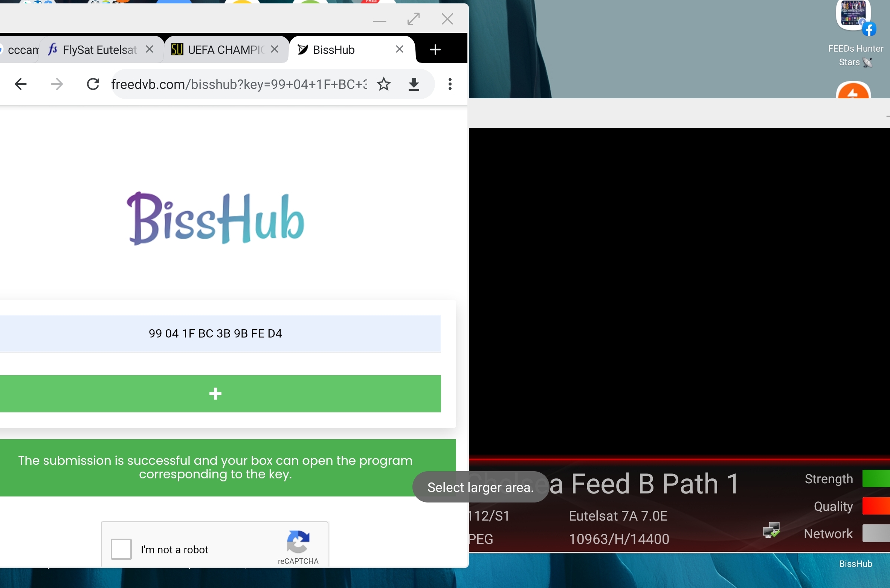Image resolution: width=890 pixels, height=588 pixels.
Task: Click 'Eutelsat 7A 7.0E' text
Action: point(618,516)
